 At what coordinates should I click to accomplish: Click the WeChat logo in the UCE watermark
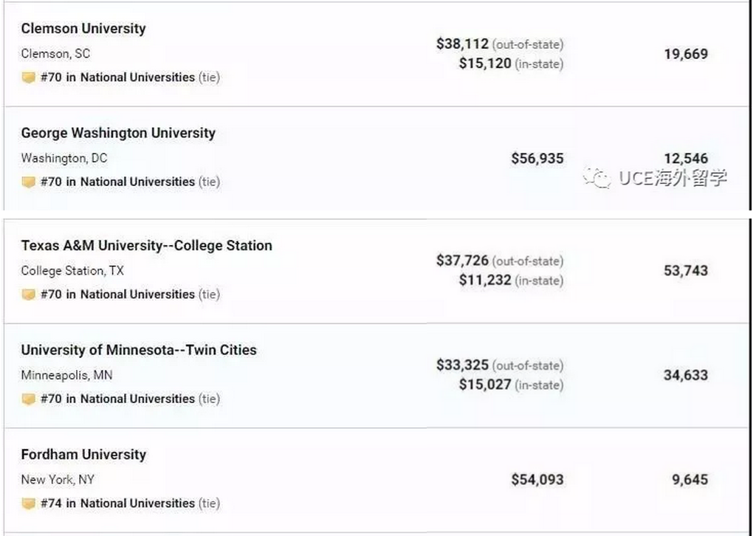coord(597,177)
